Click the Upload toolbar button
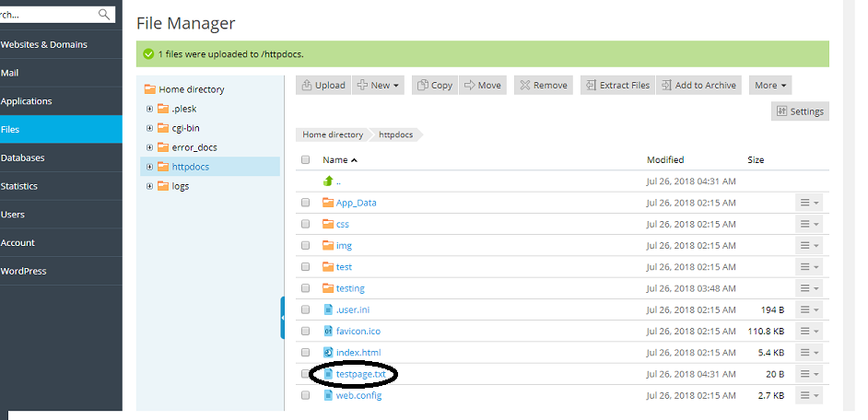This screenshot has width=868, height=420. (323, 86)
